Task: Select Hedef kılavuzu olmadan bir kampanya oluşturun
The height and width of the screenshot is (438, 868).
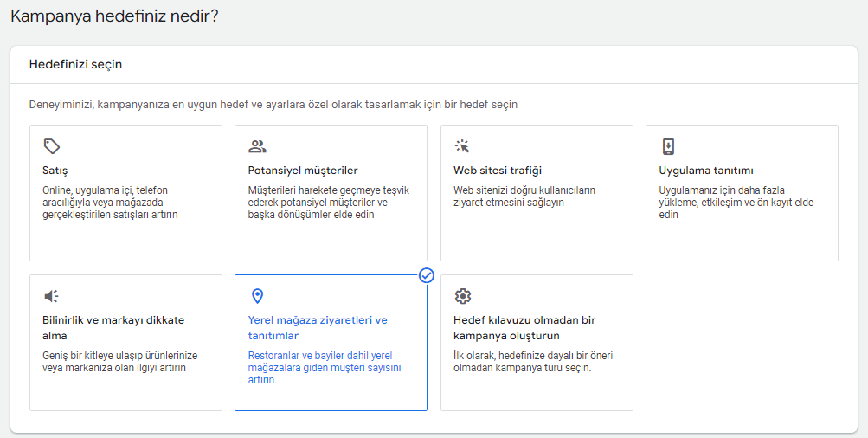Action: [x=524, y=328]
